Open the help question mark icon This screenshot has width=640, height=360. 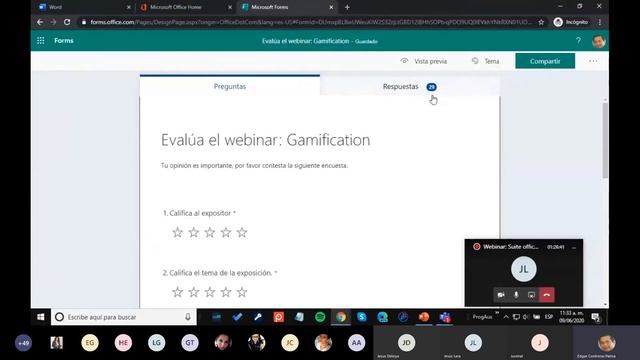(x=578, y=40)
